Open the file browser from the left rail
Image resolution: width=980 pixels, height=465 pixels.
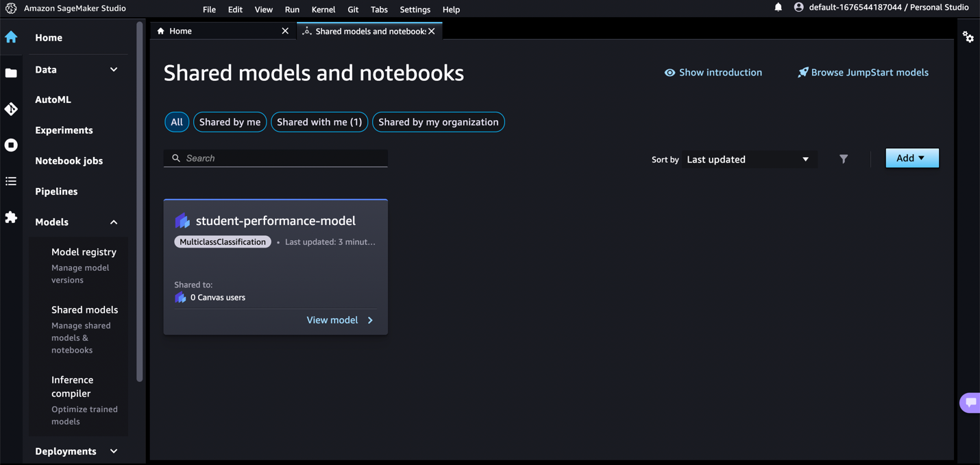pyautogui.click(x=11, y=73)
